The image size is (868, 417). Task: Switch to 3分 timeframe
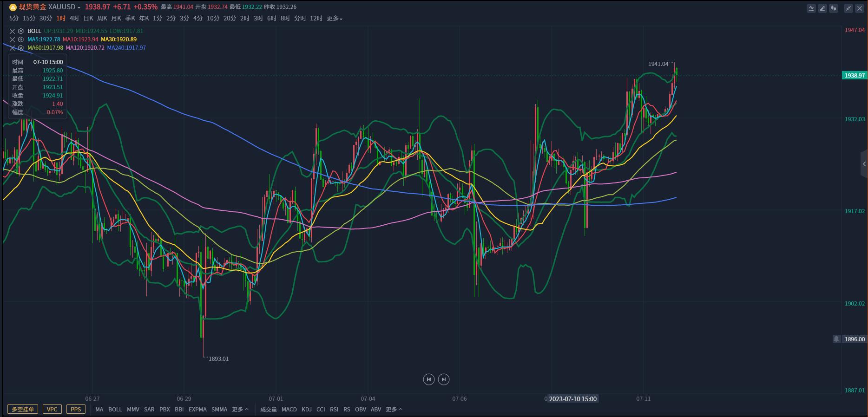(184, 19)
